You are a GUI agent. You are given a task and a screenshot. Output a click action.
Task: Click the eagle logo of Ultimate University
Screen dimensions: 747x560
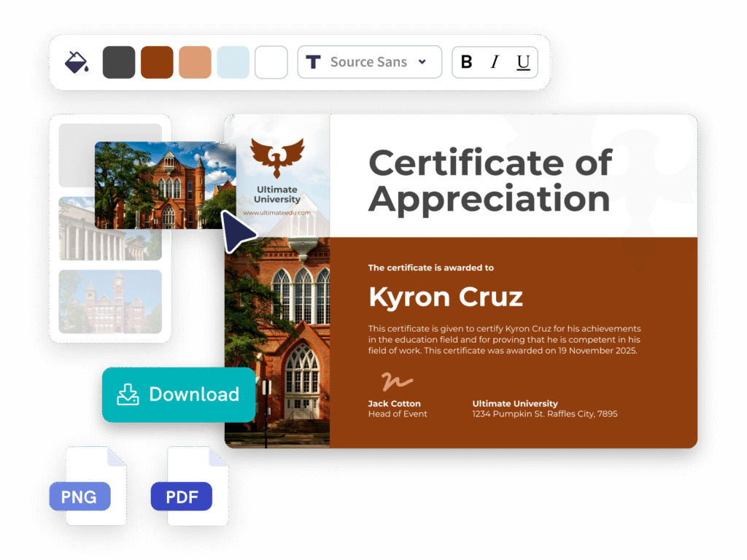[x=277, y=158]
